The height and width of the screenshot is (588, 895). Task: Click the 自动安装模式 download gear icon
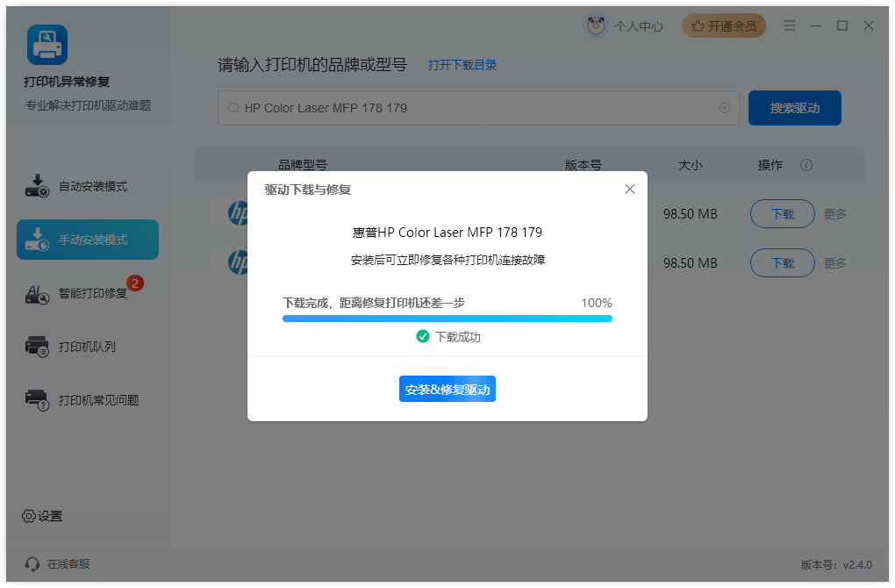tap(37, 186)
